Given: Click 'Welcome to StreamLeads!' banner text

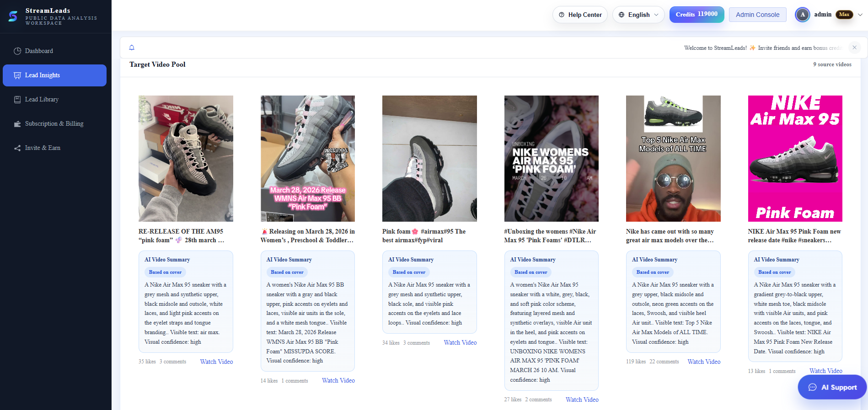Looking at the screenshot, I should pos(715,48).
